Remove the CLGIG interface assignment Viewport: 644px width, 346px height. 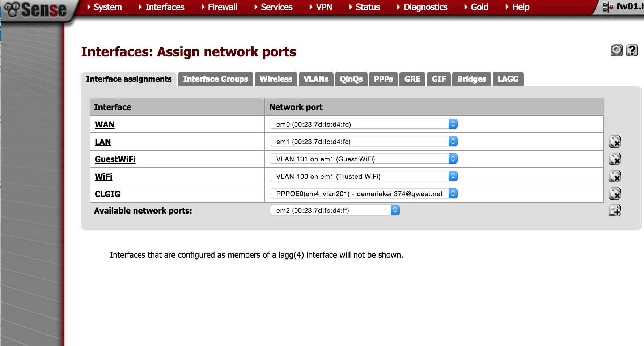[614, 194]
